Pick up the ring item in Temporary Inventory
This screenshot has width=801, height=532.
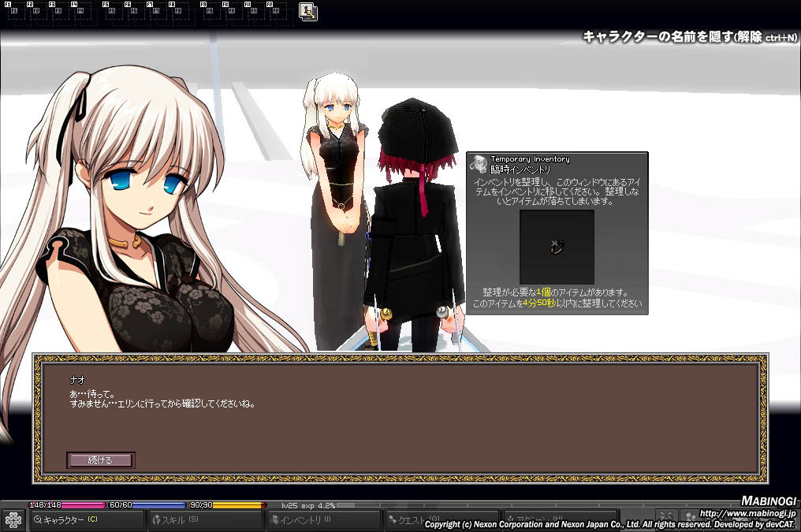[x=557, y=247]
